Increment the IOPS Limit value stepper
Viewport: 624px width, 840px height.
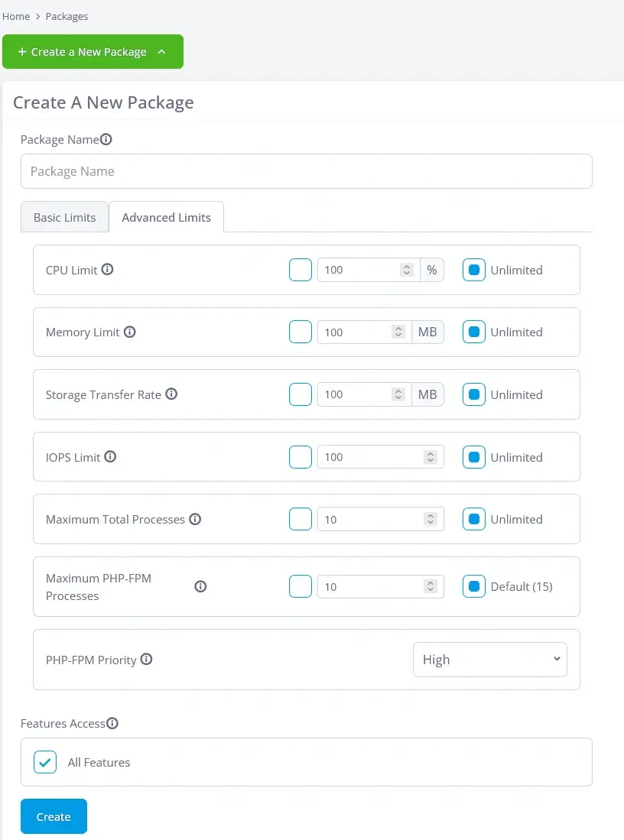coord(432,453)
